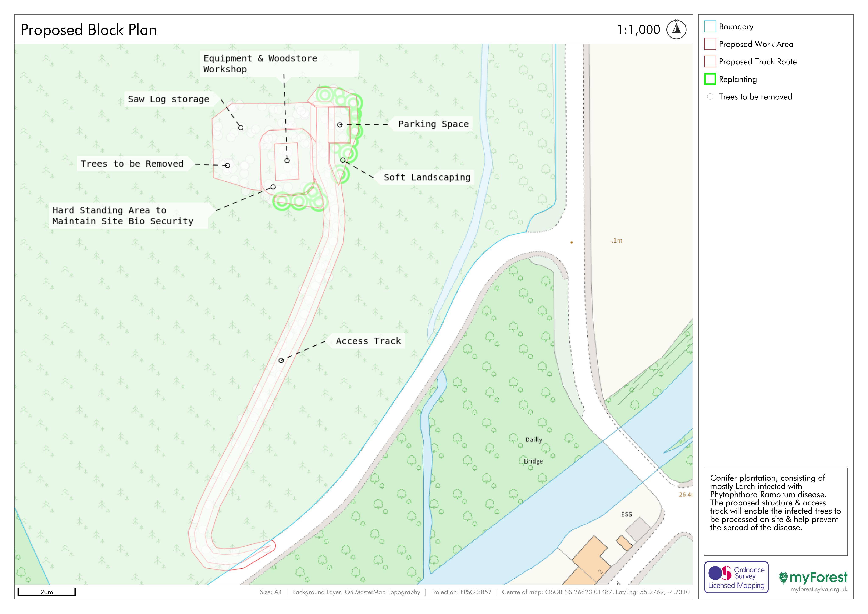Click the 'Size: A4' footer text

pyautogui.click(x=271, y=592)
